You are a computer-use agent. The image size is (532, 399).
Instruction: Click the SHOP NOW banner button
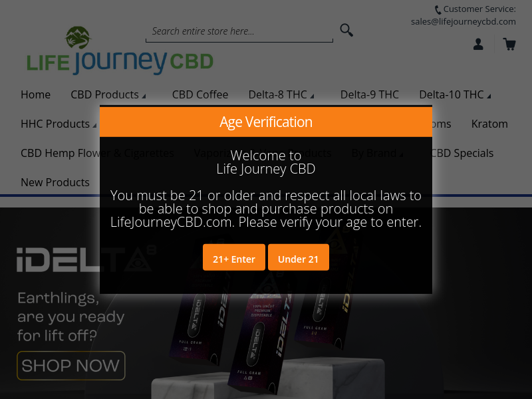pyautogui.click(x=71, y=365)
